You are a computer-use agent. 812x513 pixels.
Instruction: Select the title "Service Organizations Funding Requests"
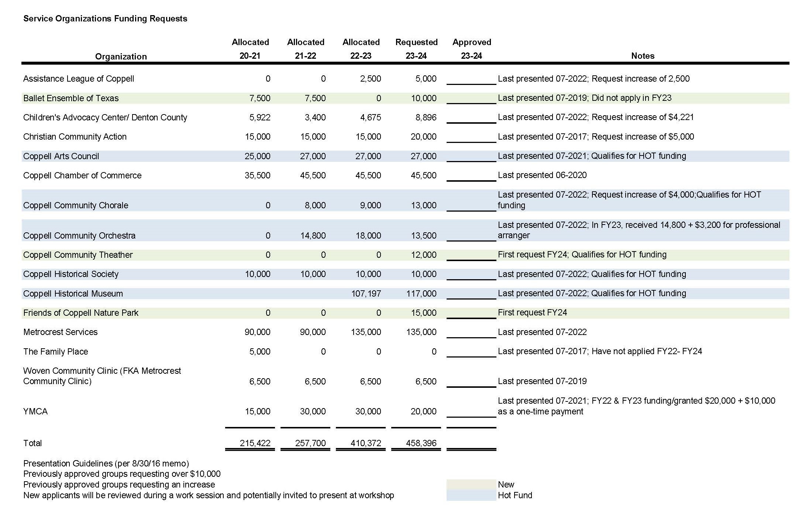point(105,18)
